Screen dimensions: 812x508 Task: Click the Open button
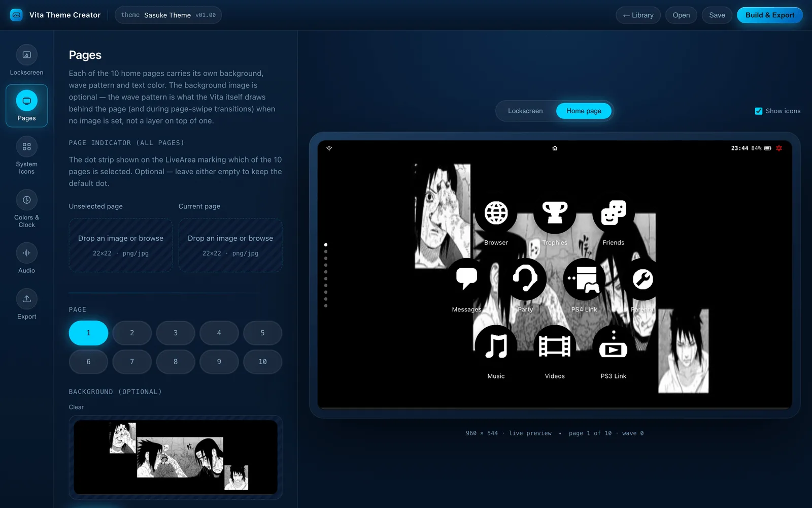coord(681,15)
